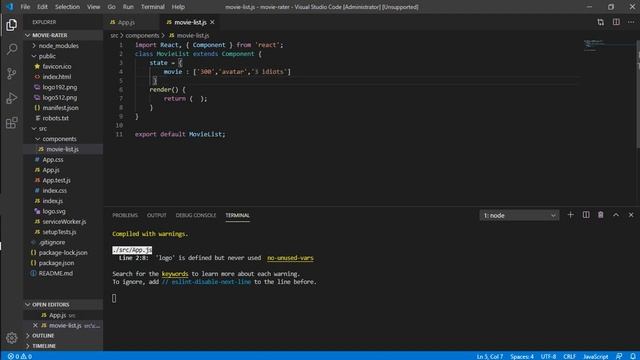Collapse the components folder
The image size is (640, 360).
(63, 139)
